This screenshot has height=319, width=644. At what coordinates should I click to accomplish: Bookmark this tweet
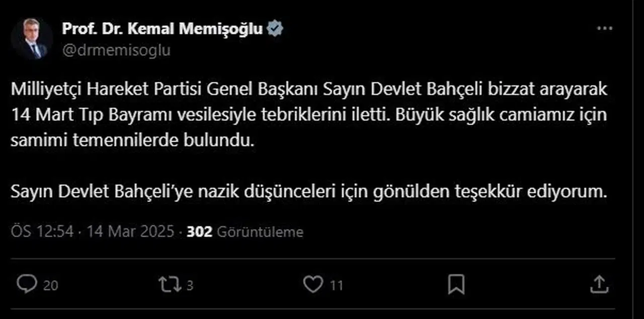(456, 284)
